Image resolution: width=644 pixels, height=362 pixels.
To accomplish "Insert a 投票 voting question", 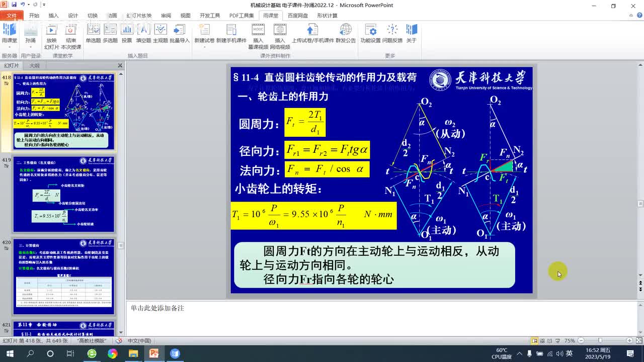I will tap(127, 34).
